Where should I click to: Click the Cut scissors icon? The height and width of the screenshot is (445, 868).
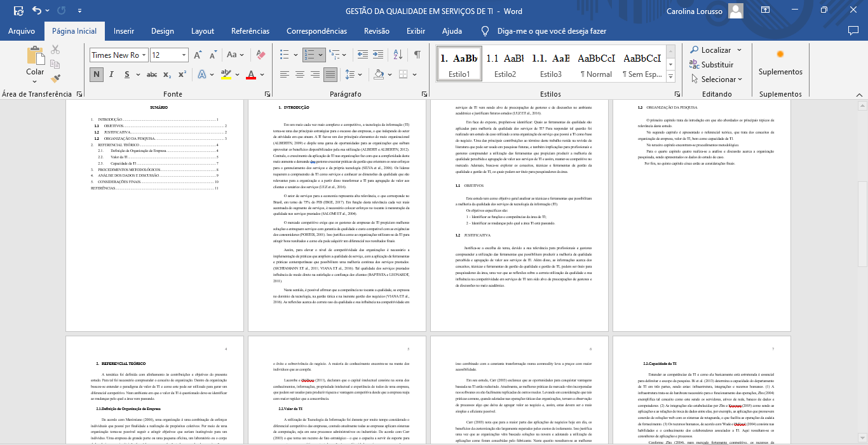[x=55, y=50]
